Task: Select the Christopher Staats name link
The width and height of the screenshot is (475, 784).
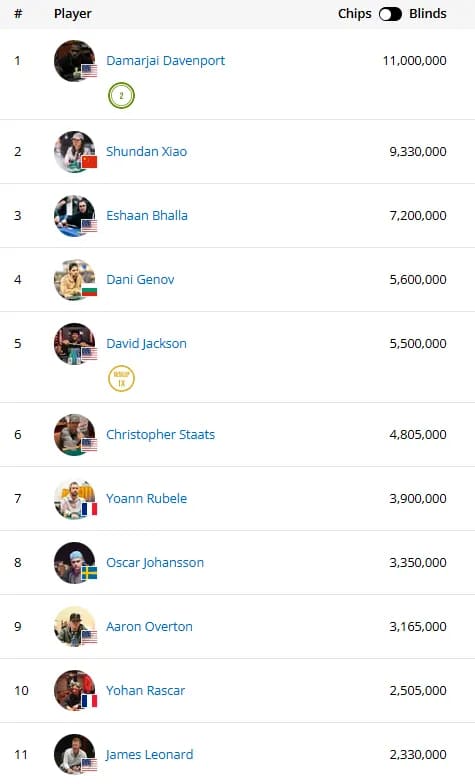Action: click(160, 434)
